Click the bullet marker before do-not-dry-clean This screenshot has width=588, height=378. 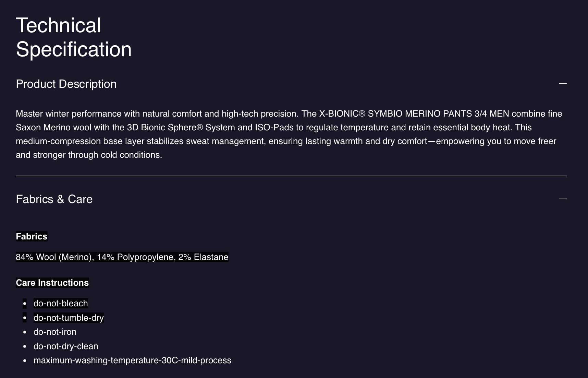coord(25,346)
